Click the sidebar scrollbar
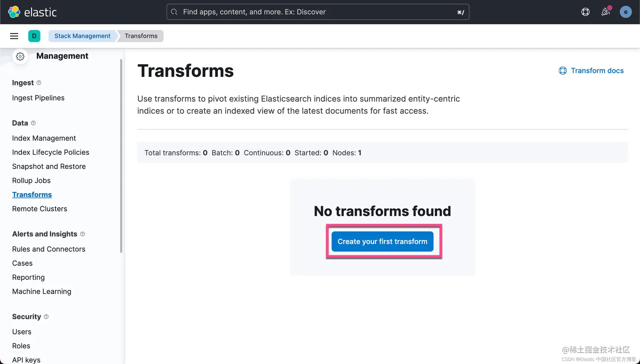The image size is (640, 364). 121,156
